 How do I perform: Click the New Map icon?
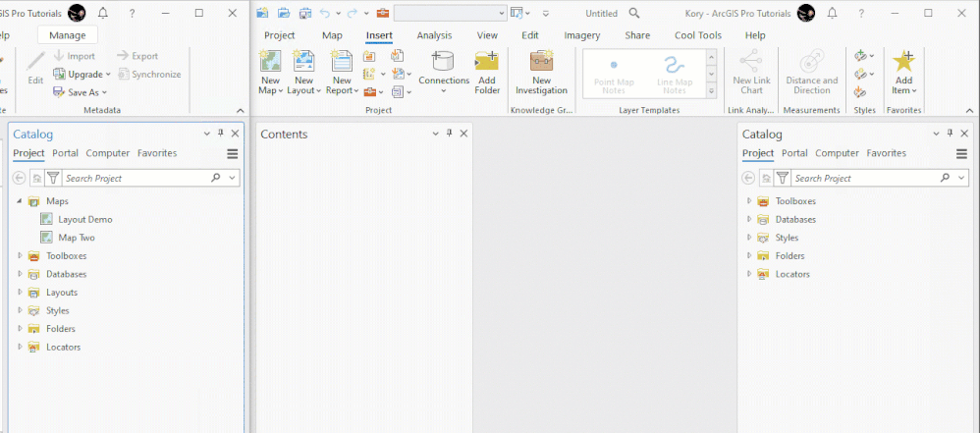tap(271, 61)
